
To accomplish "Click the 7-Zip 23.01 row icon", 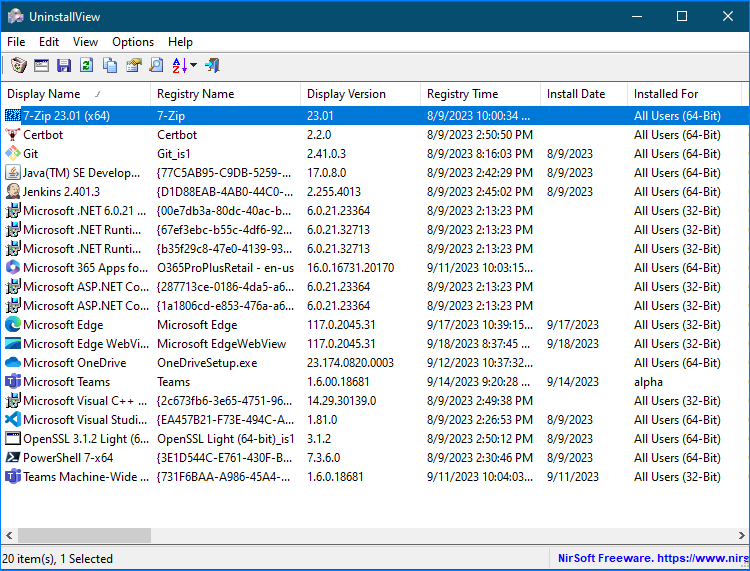I will point(13,116).
